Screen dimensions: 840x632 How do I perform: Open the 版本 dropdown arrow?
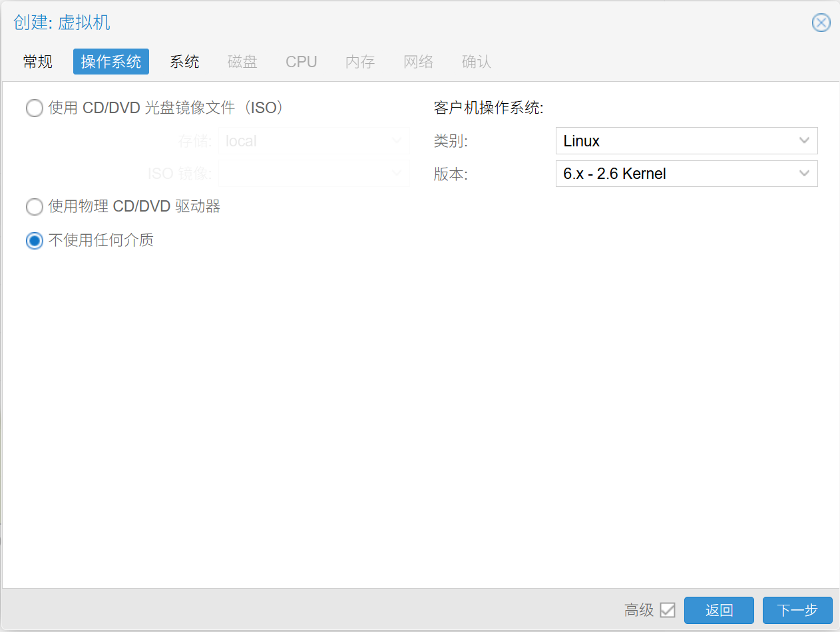click(804, 174)
